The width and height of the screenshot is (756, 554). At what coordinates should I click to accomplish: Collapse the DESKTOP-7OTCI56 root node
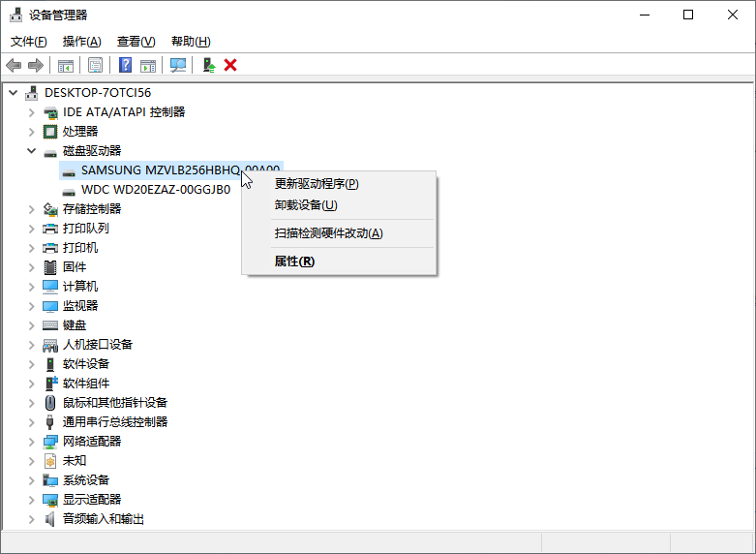pos(14,93)
